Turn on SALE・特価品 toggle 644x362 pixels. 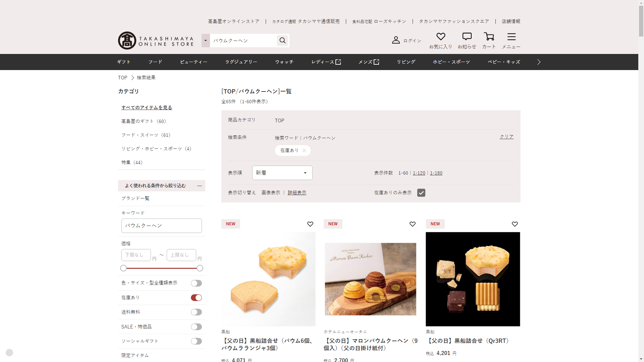(x=196, y=327)
